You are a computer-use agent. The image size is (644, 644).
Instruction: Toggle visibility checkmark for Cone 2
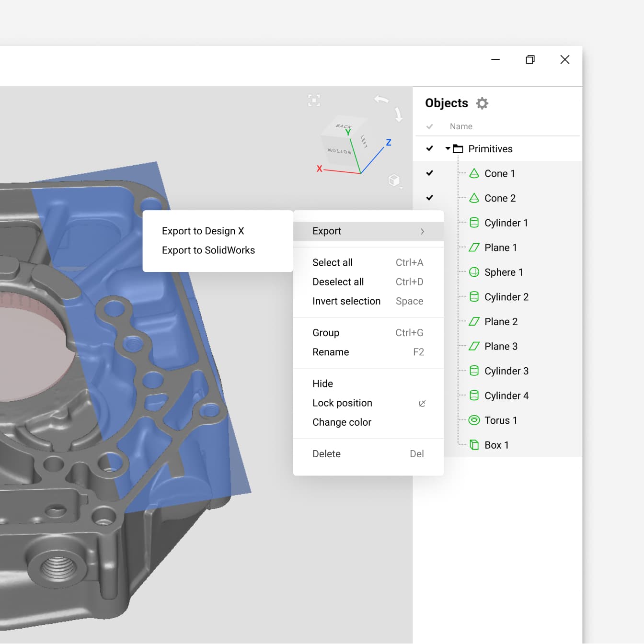[x=430, y=198]
